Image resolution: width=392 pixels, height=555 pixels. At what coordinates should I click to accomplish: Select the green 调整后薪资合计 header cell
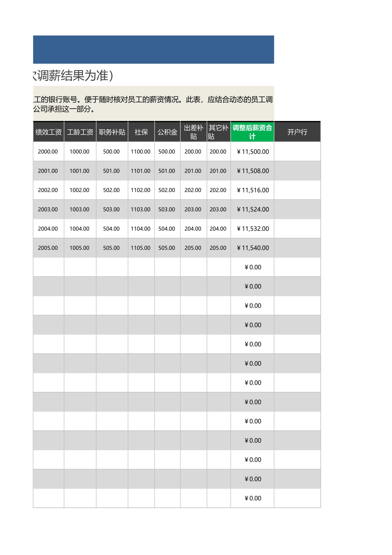pyautogui.click(x=252, y=131)
